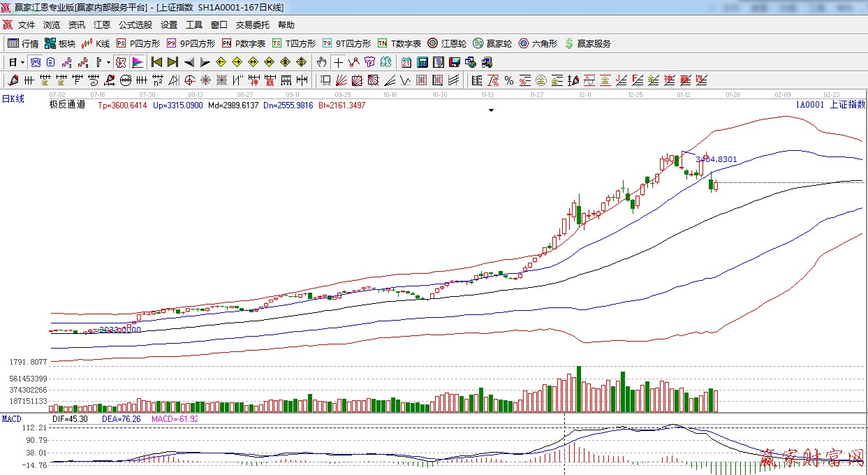
Task: Expand the small black triangle above chart
Action: coord(491,110)
